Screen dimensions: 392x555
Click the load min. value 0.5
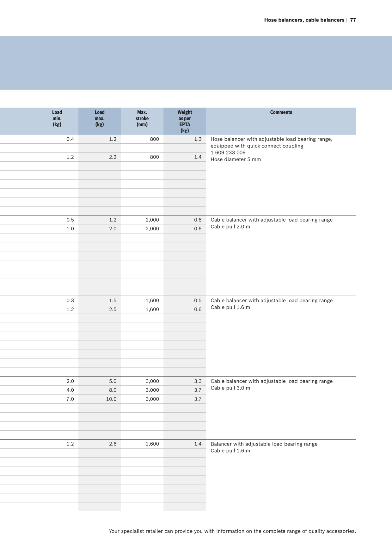pos(70,220)
